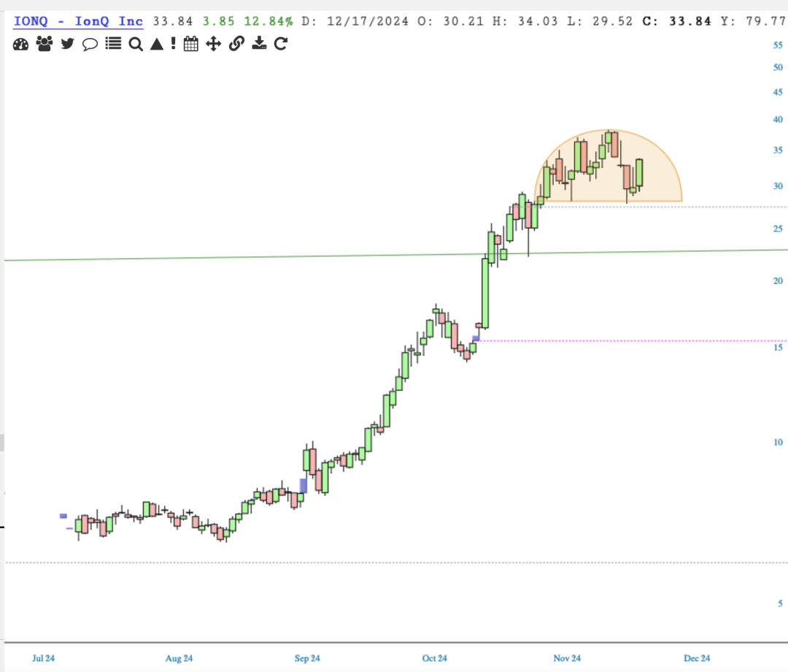Click the high value 34.03 in header
The height and width of the screenshot is (672, 788).
pyautogui.click(x=538, y=21)
